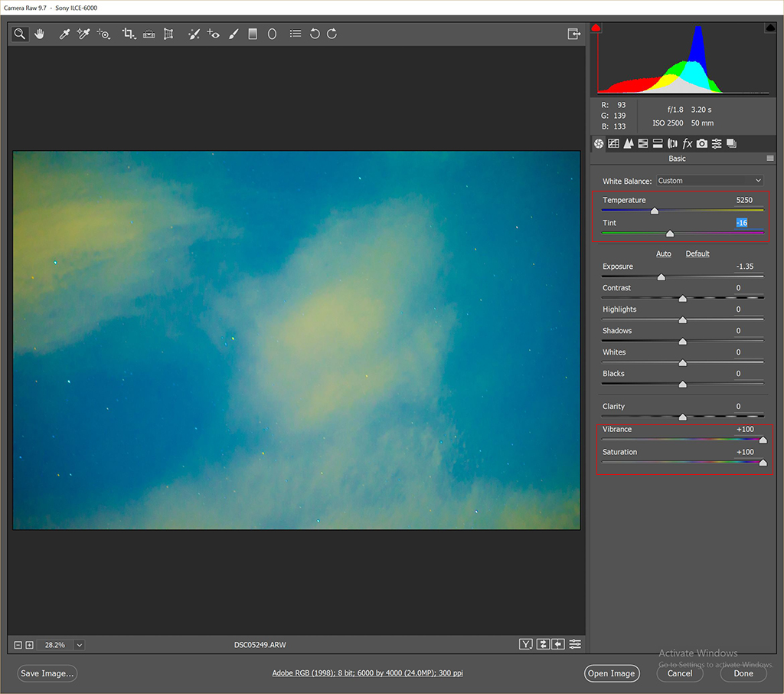
Task: Open the Camera Raw preferences list icon
Action: (x=296, y=34)
